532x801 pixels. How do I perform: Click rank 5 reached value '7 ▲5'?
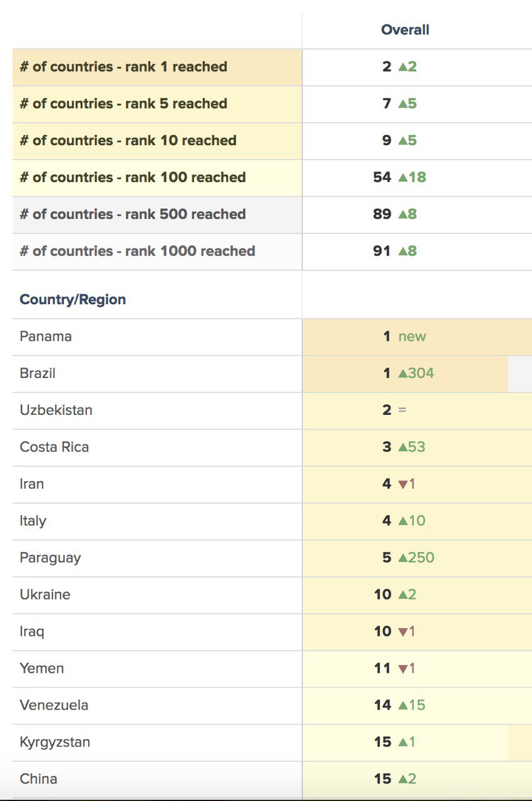[x=400, y=104]
